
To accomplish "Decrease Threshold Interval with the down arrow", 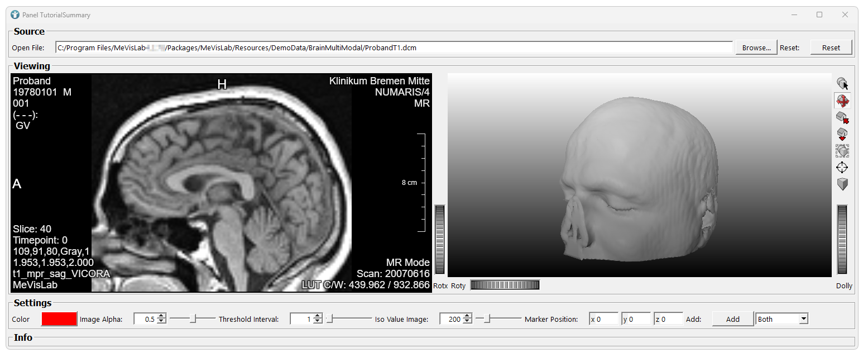I will [318, 322].
